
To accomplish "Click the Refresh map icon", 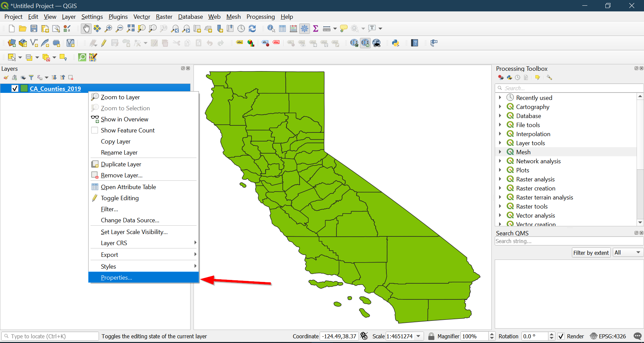I will 252,29.
